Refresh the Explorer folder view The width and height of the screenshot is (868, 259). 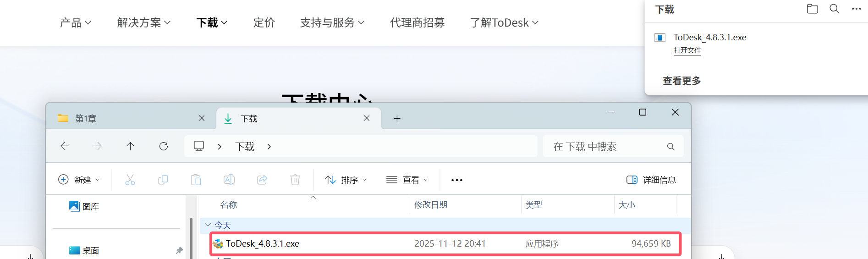pyautogui.click(x=164, y=146)
